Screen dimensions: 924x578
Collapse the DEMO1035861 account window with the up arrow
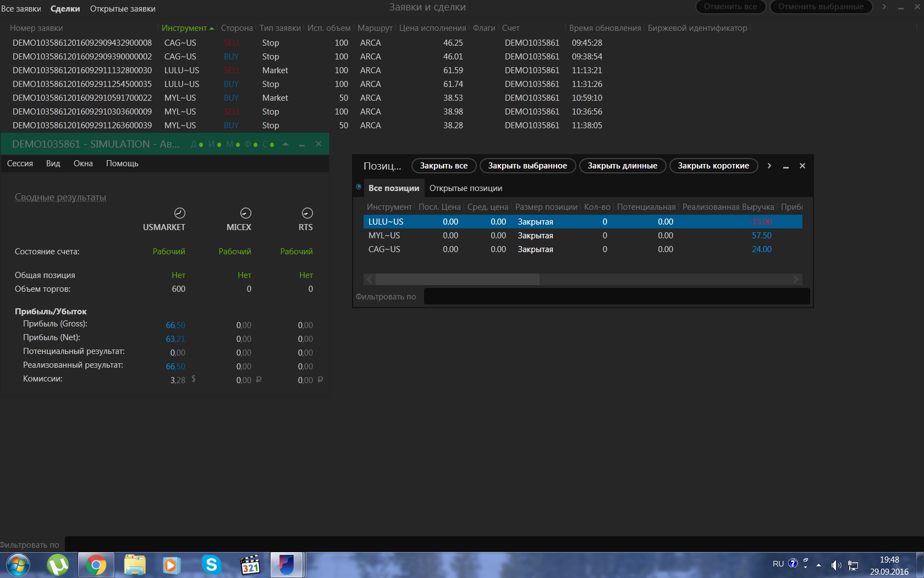(285, 144)
